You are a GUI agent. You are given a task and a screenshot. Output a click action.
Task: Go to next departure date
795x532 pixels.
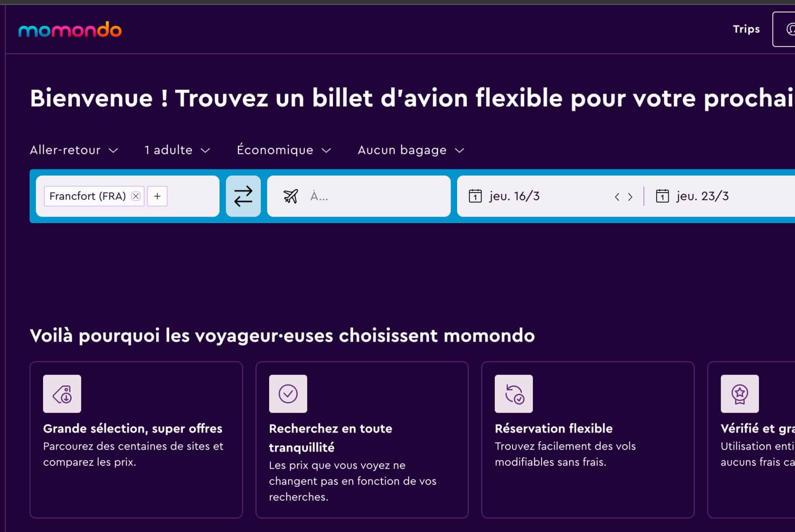point(630,197)
